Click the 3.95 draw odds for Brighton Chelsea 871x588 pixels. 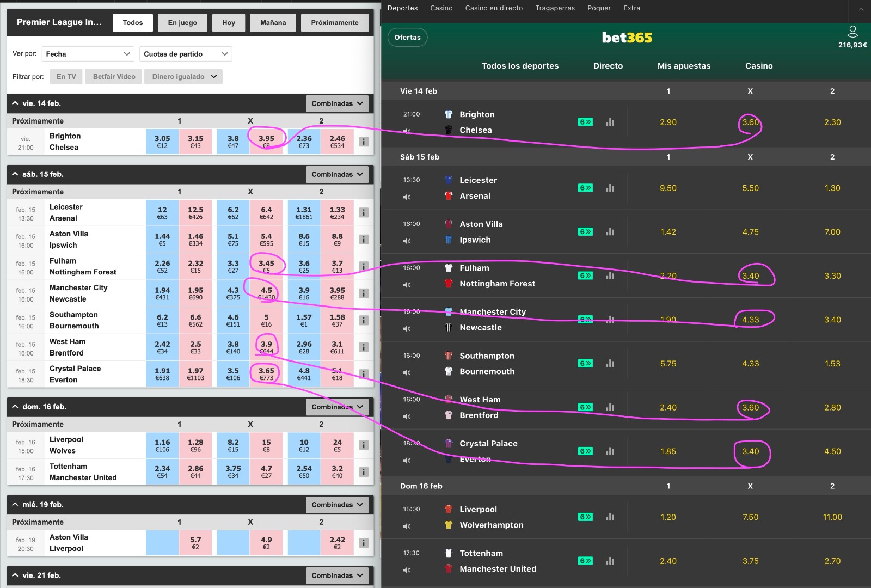266,141
